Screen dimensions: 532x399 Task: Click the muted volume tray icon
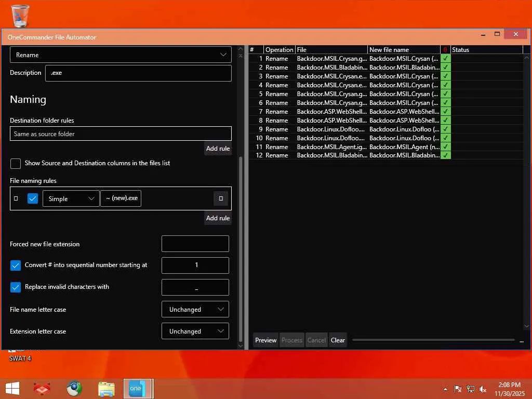point(483,389)
